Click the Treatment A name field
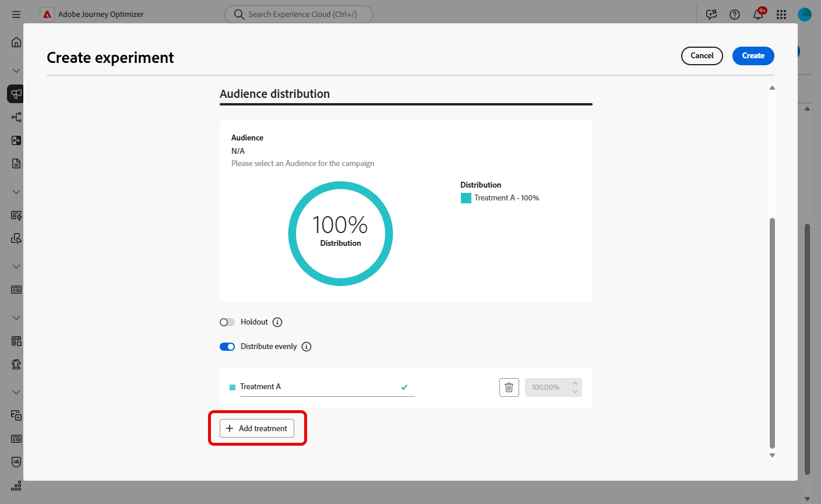The height and width of the screenshot is (504, 821). click(x=327, y=387)
